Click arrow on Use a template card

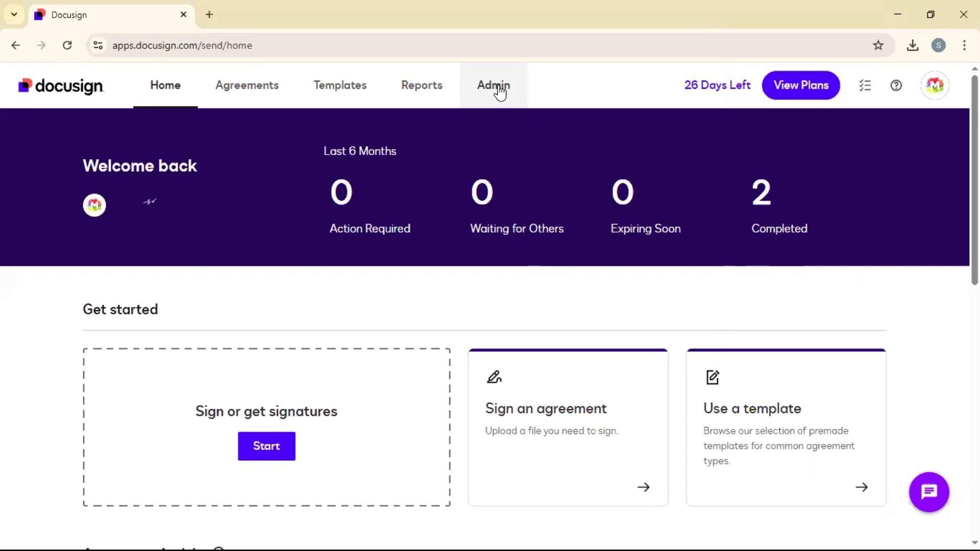click(x=861, y=487)
